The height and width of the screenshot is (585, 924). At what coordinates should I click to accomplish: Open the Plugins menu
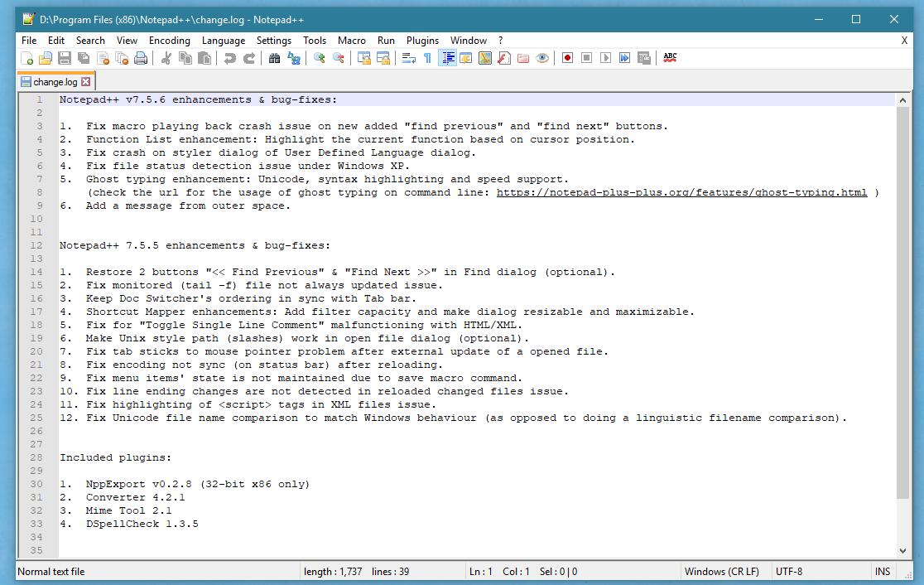tap(422, 40)
